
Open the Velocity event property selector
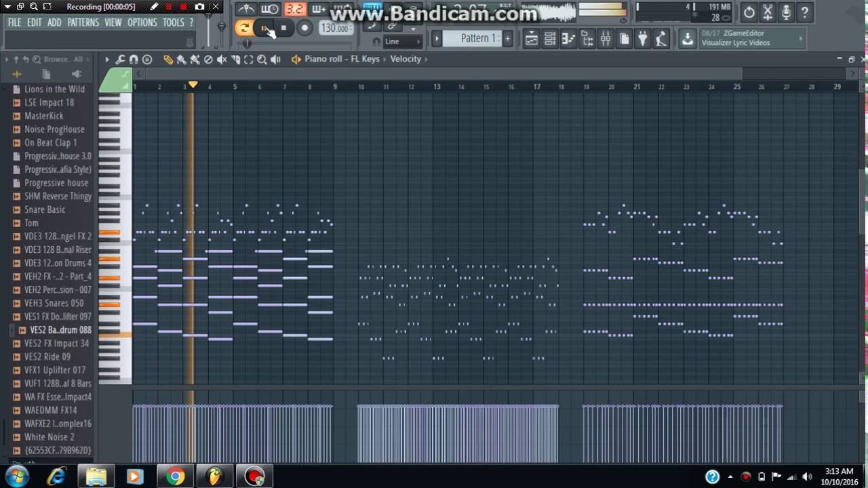coord(406,59)
